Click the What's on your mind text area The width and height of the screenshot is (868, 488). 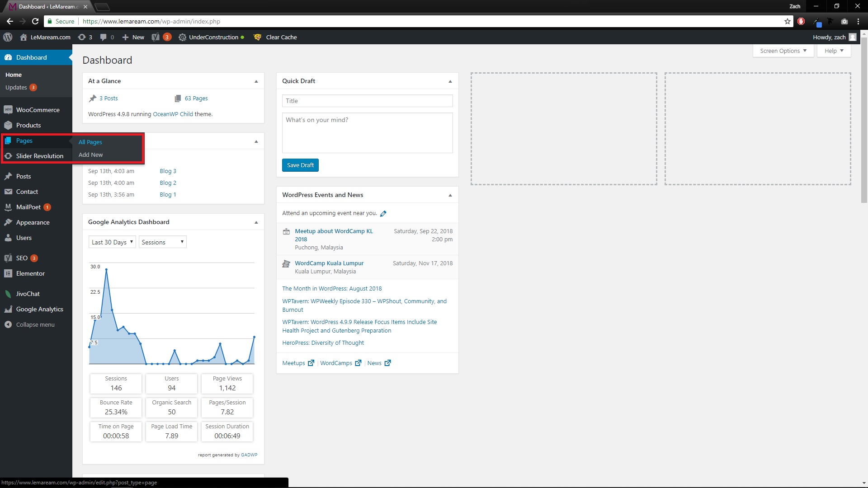point(367,133)
